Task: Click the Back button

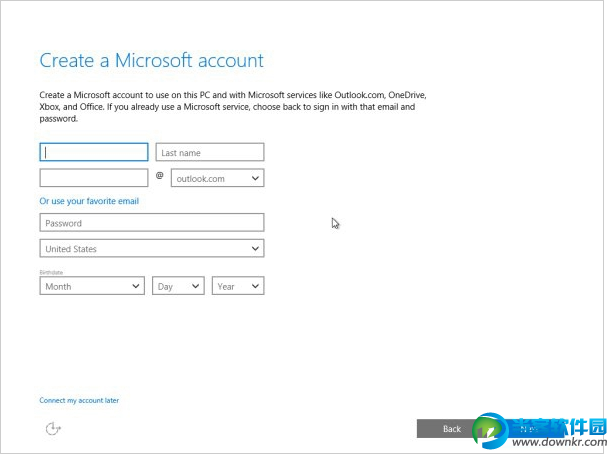Action: 450,429
